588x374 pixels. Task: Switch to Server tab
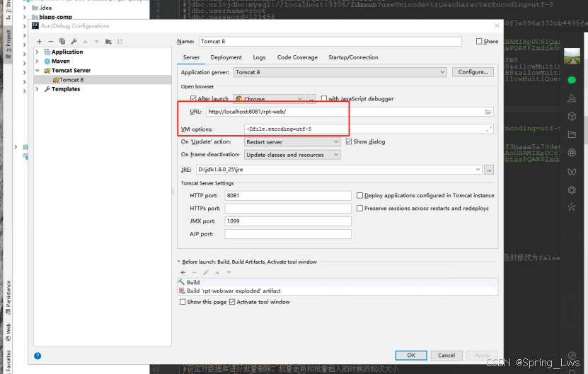click(x=191, y=57)
